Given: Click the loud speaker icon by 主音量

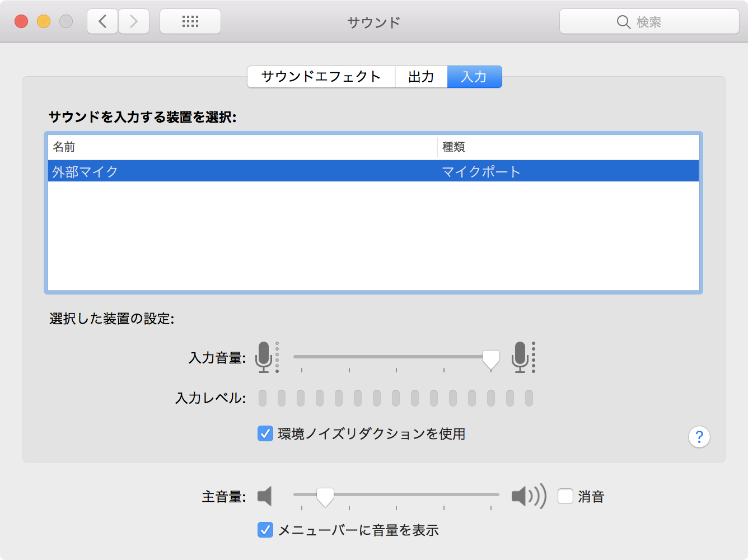Looking at the screenshot, I should tap(528, 496).
